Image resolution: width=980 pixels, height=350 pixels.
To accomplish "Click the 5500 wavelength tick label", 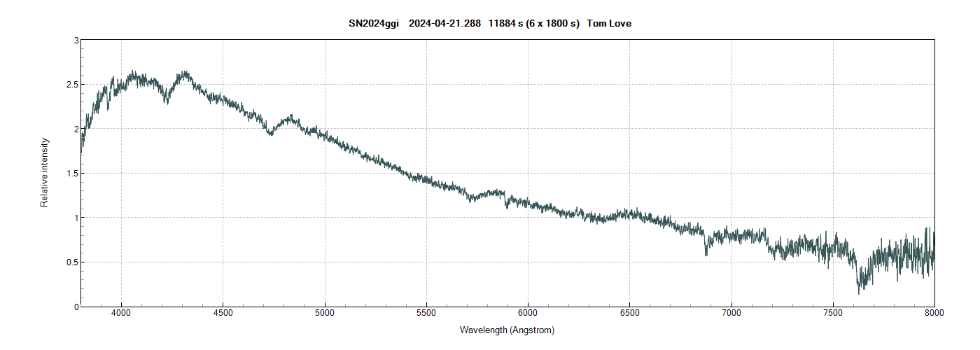I will pyautogui.click(x=426, y=314).
